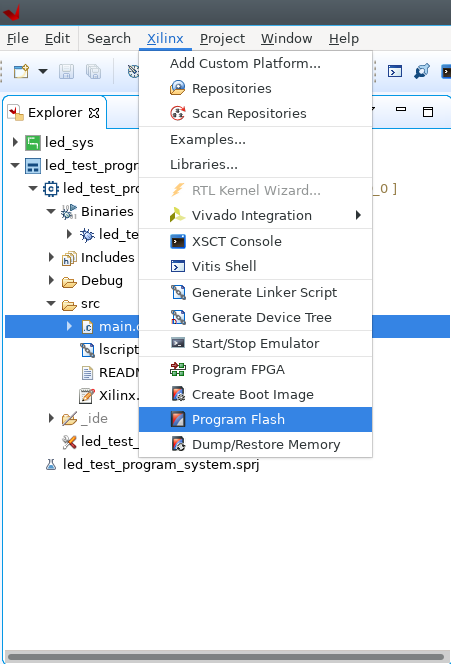Click the Program FPGA icon in menu

[x=178, y=369]
